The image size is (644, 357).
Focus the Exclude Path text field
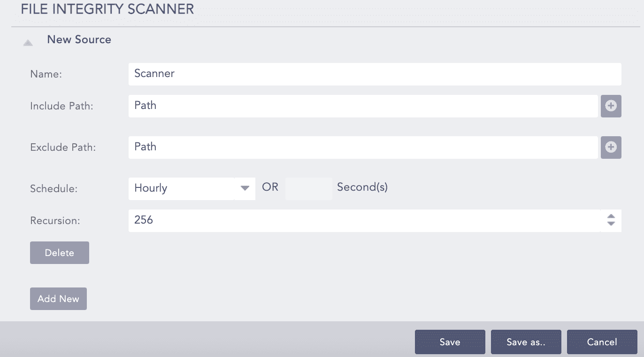pos(363,147)
